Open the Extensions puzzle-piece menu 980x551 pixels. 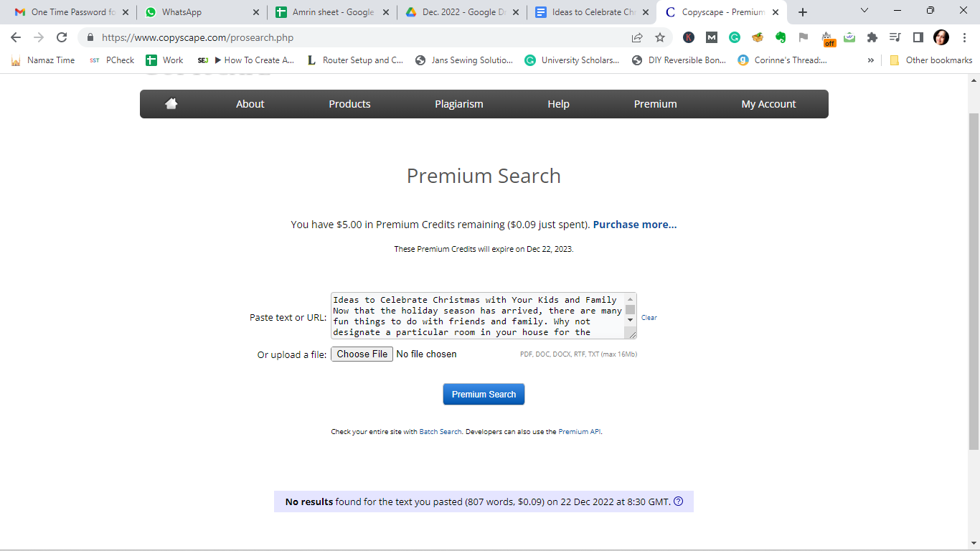tap(872, 37)
